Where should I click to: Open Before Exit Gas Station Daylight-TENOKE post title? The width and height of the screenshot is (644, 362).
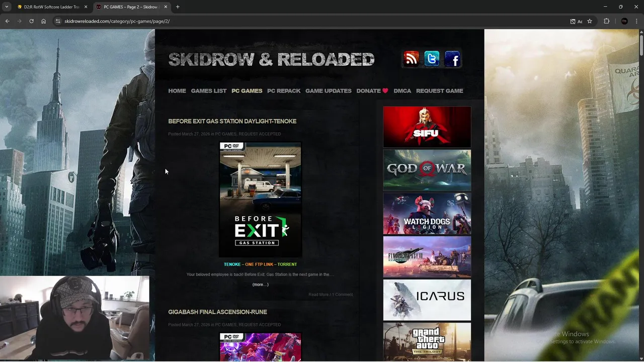232,121
